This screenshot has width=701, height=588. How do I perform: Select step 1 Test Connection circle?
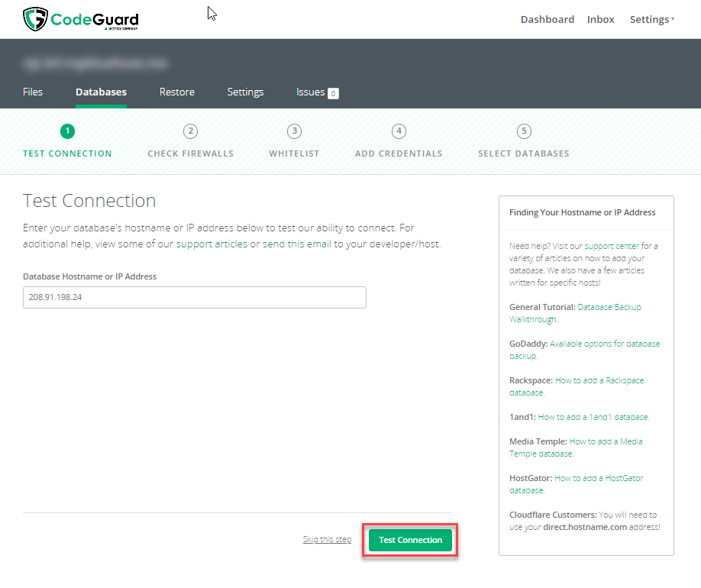click(x=67, y=131)
